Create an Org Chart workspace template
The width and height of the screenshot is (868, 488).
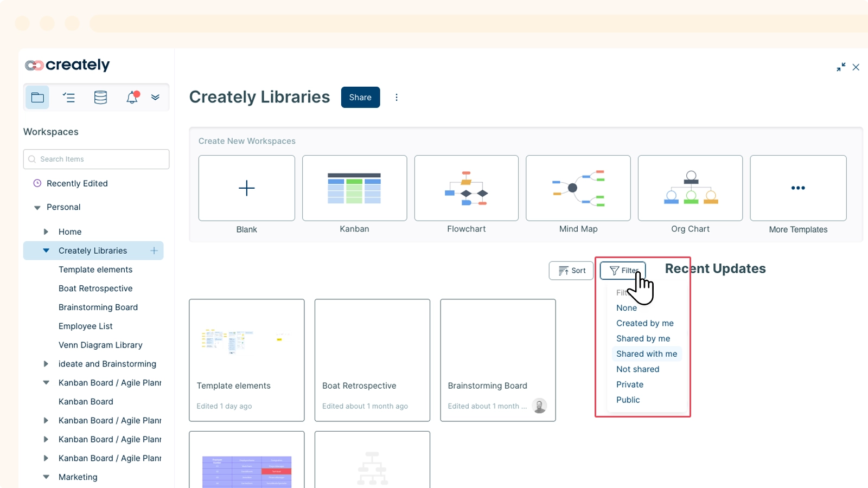click(690, 188)
